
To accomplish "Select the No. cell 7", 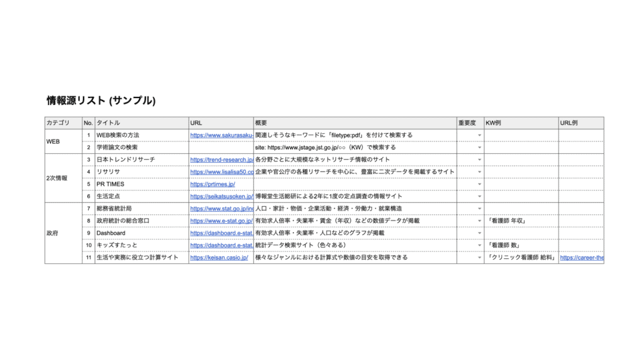I will click(88, 209).
